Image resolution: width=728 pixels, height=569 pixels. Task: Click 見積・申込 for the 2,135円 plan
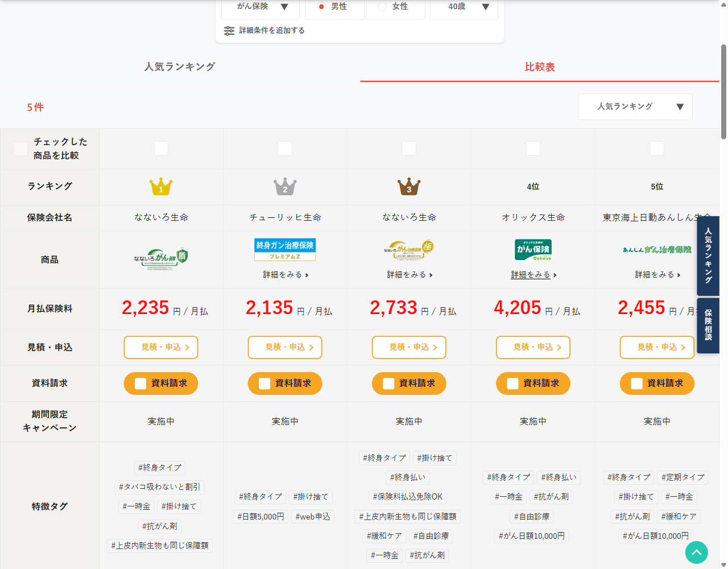point(285,347)
